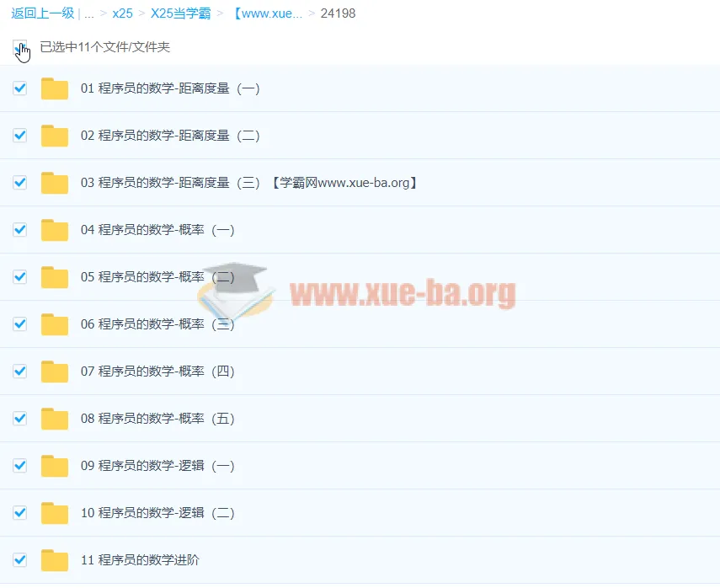Expand the collapsed breadcrumb ellipsis
The image size is (720, 588).
(88, 13)
